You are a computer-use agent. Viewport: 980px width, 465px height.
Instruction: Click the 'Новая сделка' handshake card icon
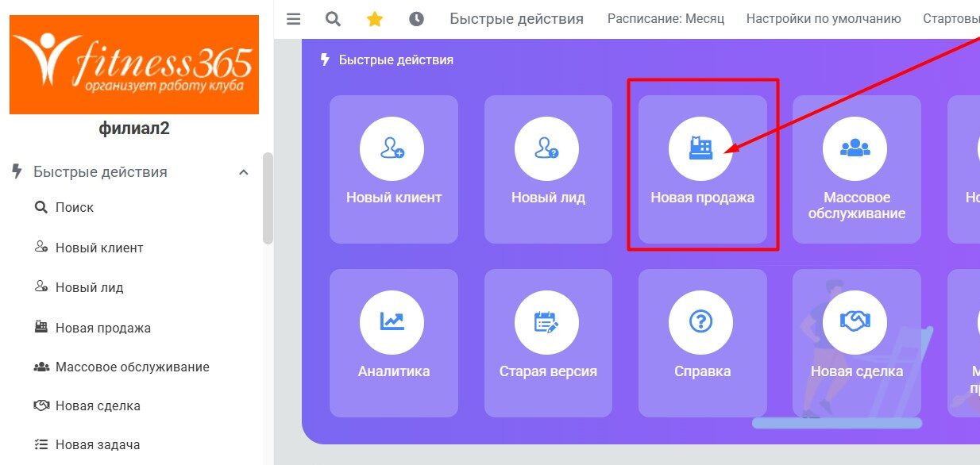pyautogui.click(x=855, y=322)
